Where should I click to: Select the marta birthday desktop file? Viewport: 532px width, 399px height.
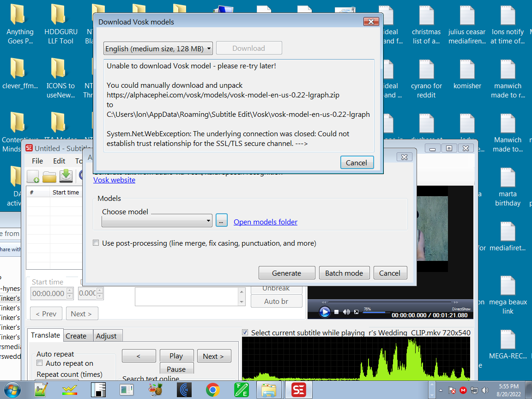(x=508, y=187)
